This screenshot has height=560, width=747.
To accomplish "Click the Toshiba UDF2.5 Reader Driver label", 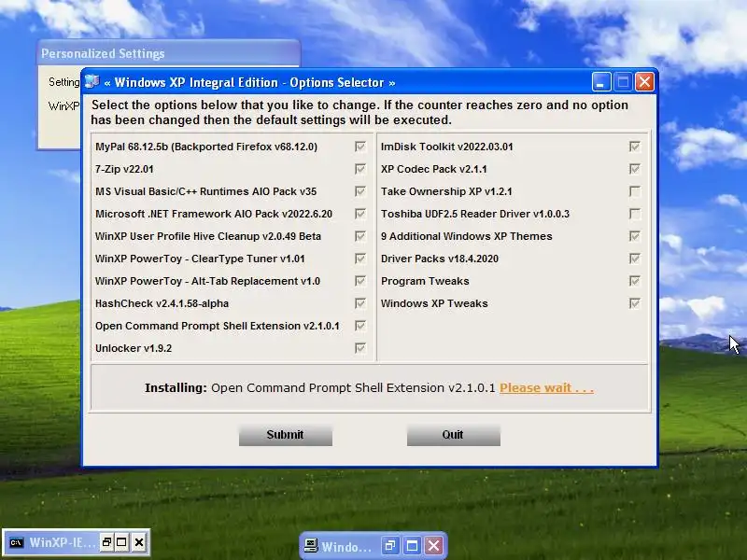I will (x=475, y=214).
